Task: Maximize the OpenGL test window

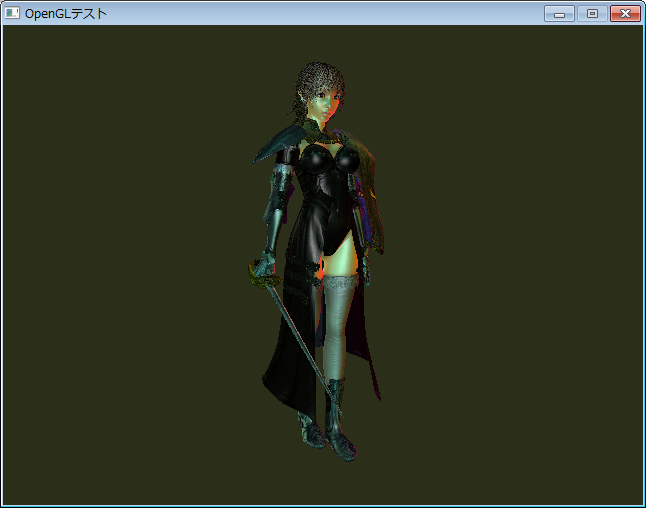Action: coord(592,13)
